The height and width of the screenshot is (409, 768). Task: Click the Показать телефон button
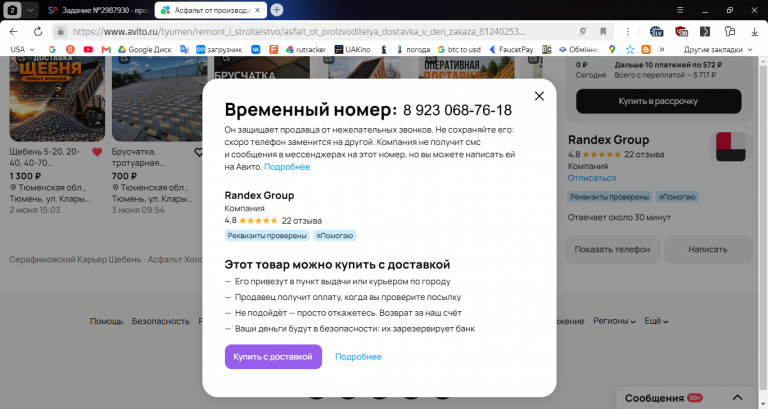click(612, 249)
